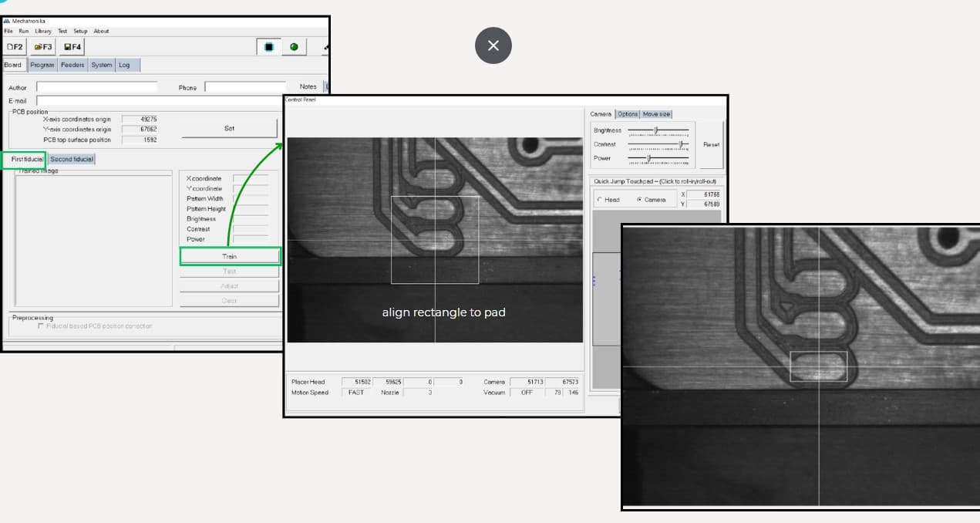
Task: Click the Reset button for camera settings
Action: pyautogui.click(x=712, y=144)
